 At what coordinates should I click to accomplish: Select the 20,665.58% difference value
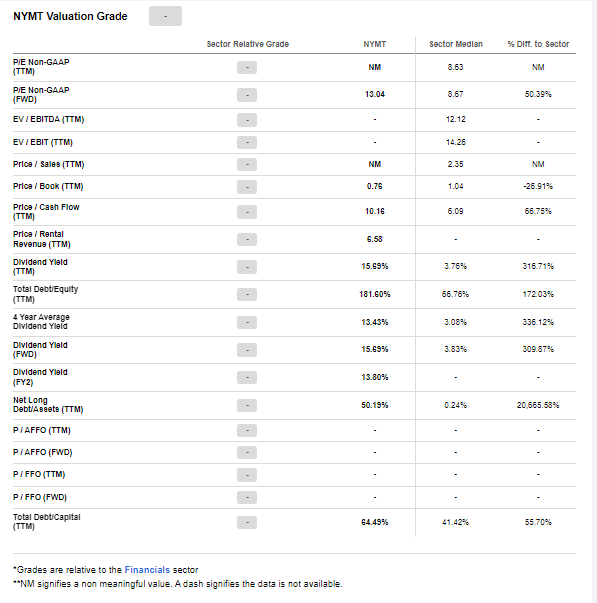(538, 405)
